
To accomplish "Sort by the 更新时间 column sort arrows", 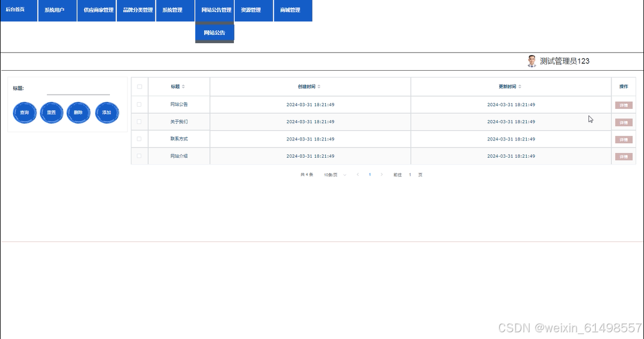I will 519,86.
